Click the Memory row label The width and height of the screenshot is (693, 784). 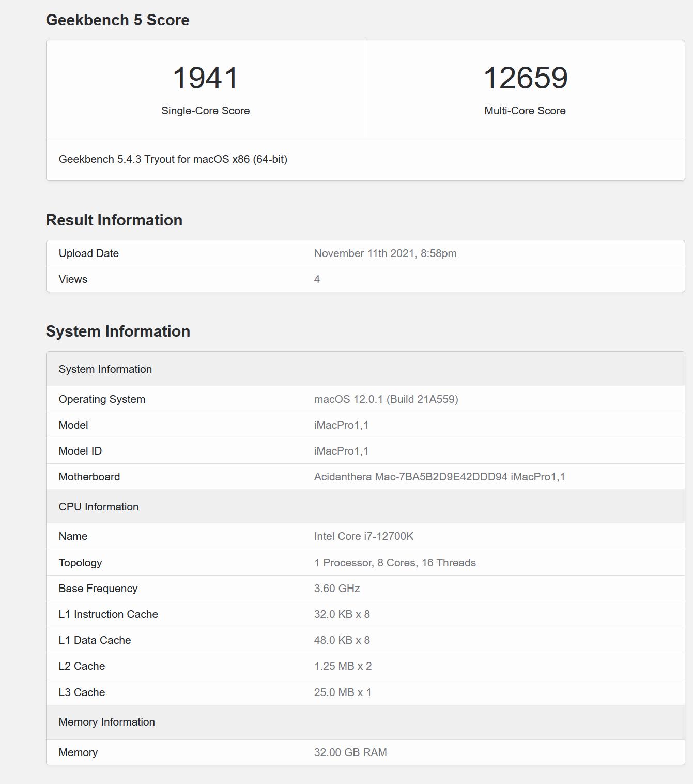coord(78,752)
